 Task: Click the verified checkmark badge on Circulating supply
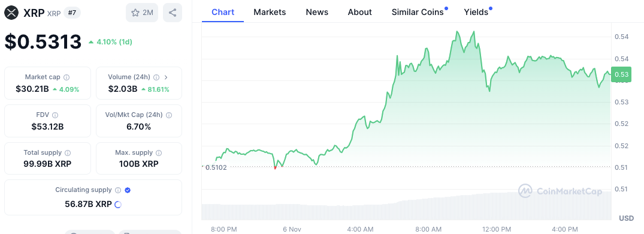pos(128,190)
